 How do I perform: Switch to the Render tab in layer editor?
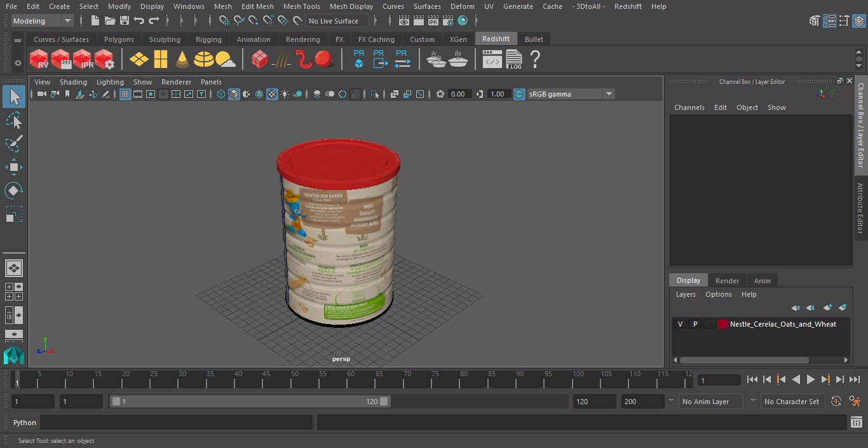click(x=727, y=281)
